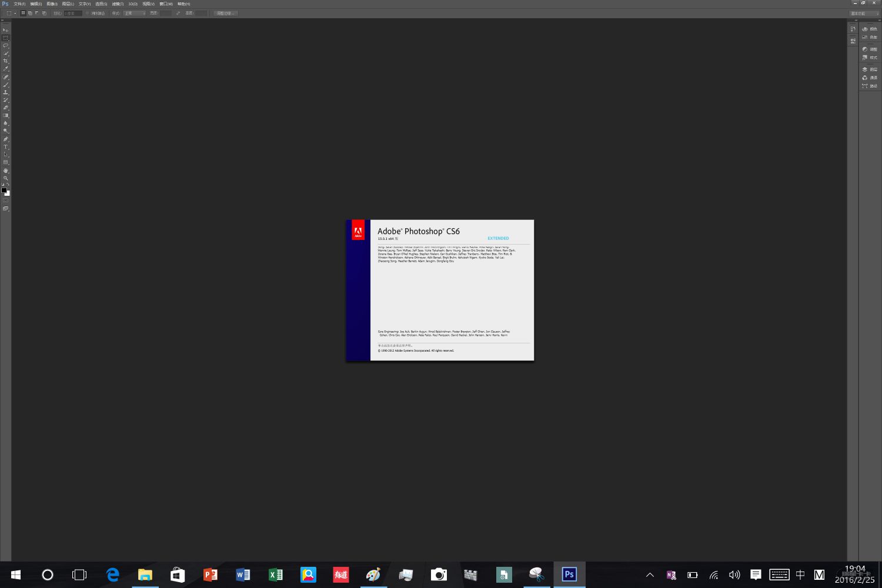Open the 编辑(E) menu
882x588 pixels.
36,4
